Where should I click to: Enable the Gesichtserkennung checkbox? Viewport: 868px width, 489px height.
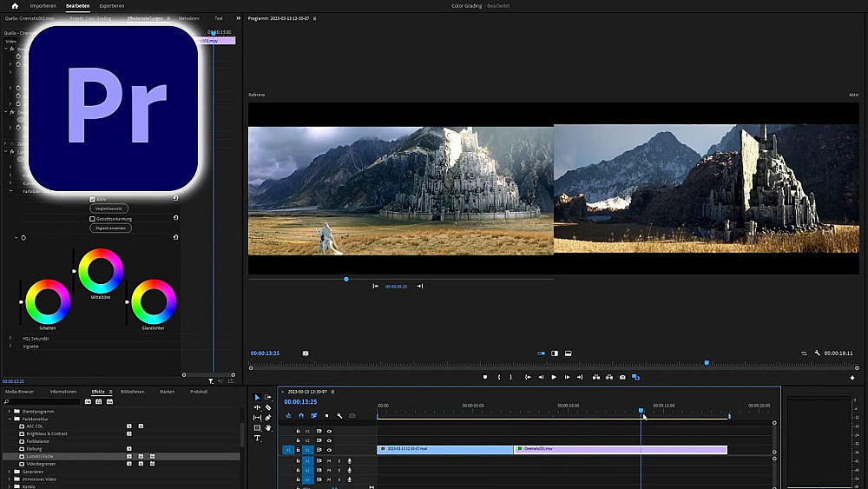92,219
